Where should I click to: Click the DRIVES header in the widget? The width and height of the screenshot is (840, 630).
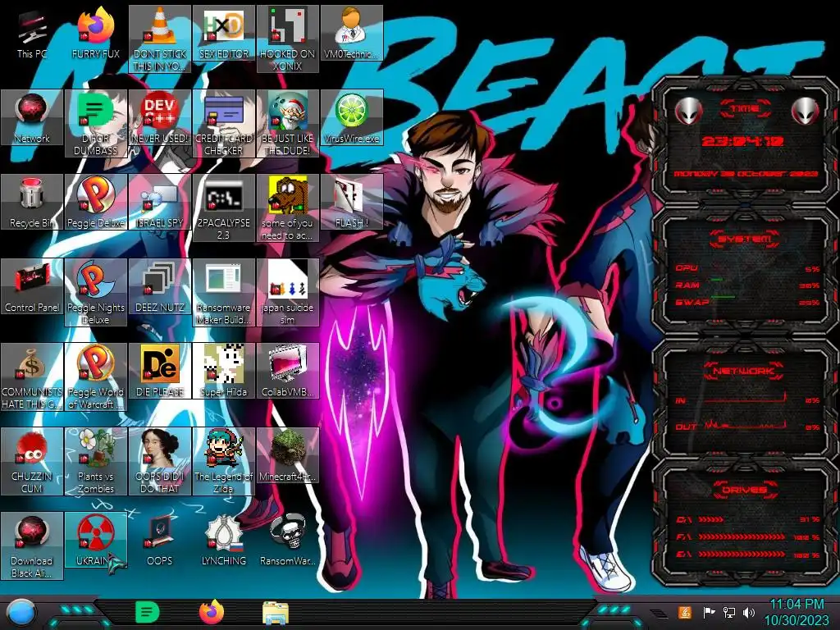(745, 490)
